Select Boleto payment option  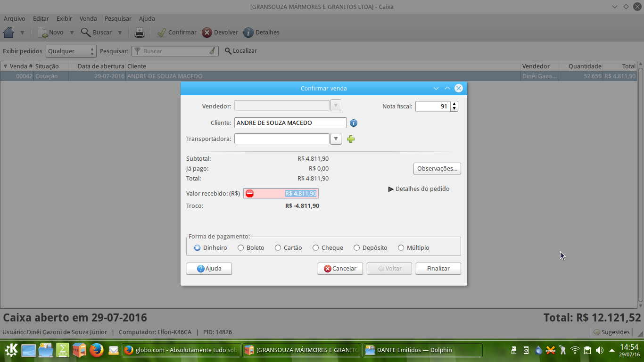pos(251,247)
